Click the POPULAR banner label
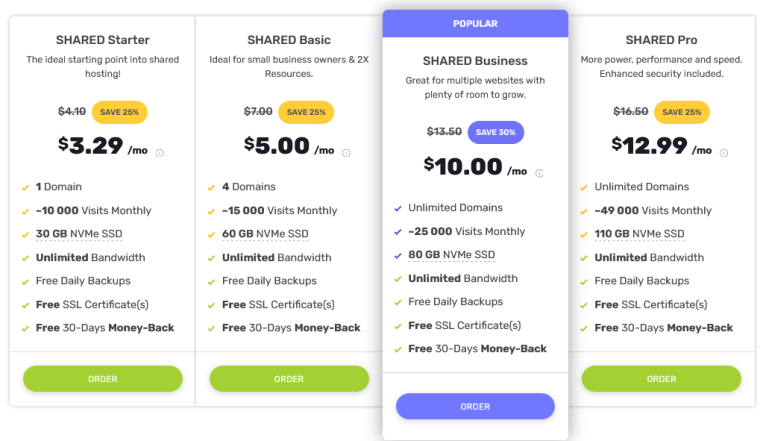The height and width of the screenshot is (441, 760). (x=475, y=24)
